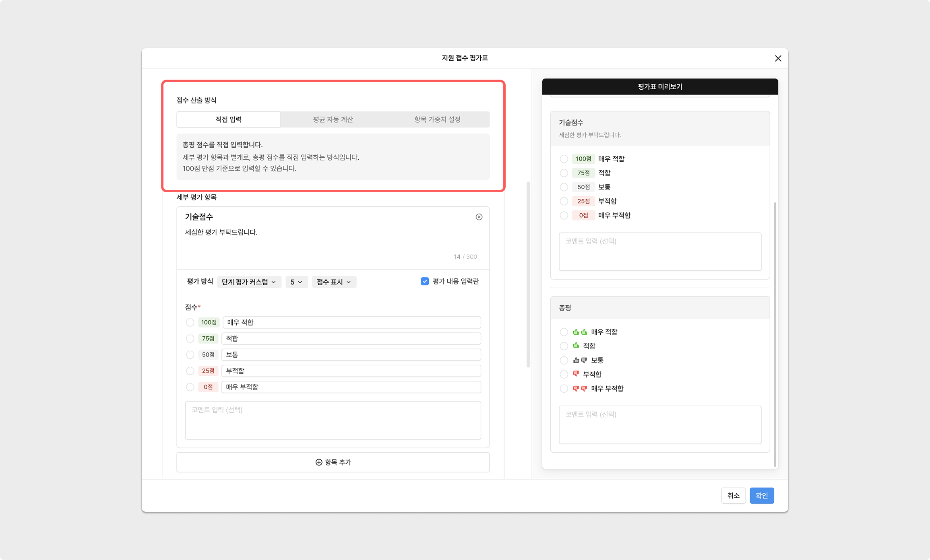930x560 pixels.
Task: Uncheck the 평가 내용 입력란 checkbox
Action: 424,281
